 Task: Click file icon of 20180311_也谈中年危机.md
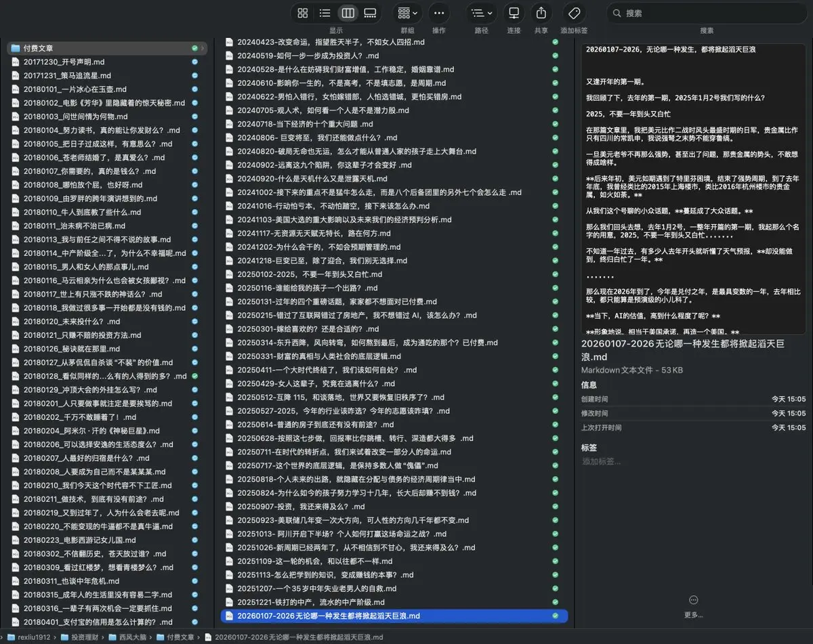(15, 581)
